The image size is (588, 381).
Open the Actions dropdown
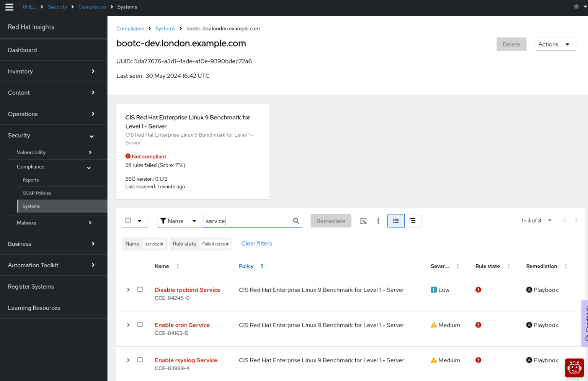[556, 44]
